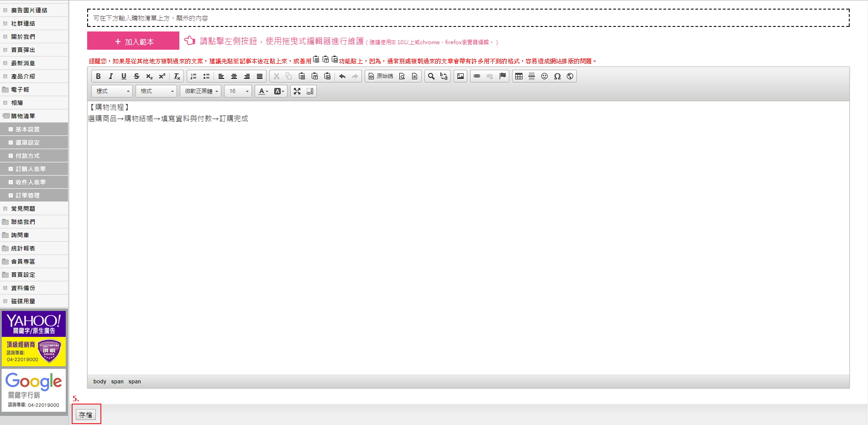Open 付款方式 in the sidebar menu
The image size is (868, 425).
28,156
